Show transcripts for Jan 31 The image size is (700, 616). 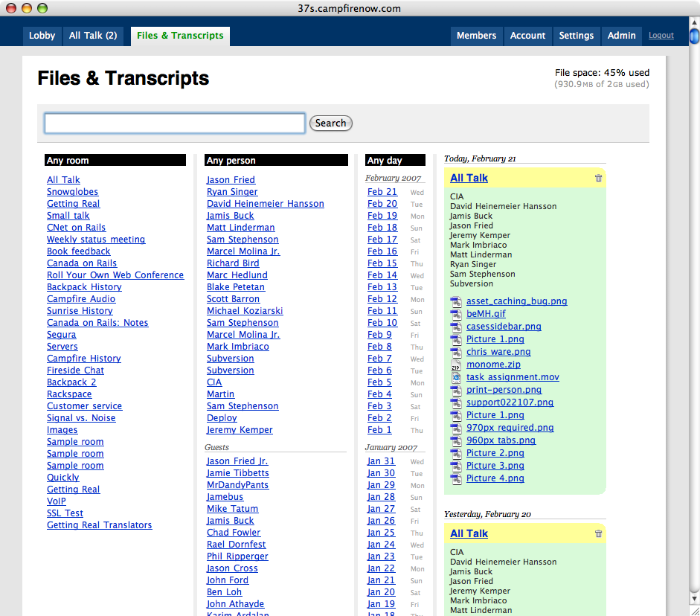click(381, 461)
